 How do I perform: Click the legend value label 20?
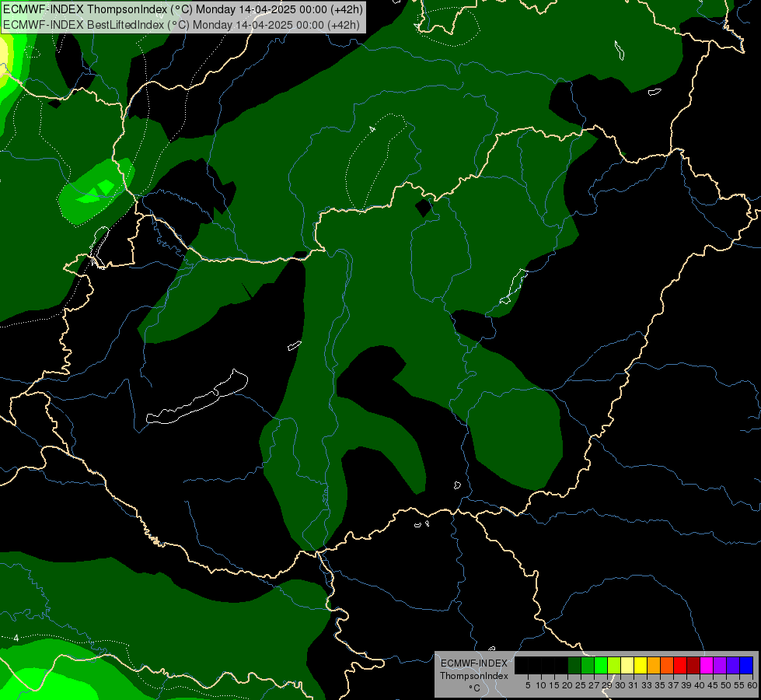[567, 685]
